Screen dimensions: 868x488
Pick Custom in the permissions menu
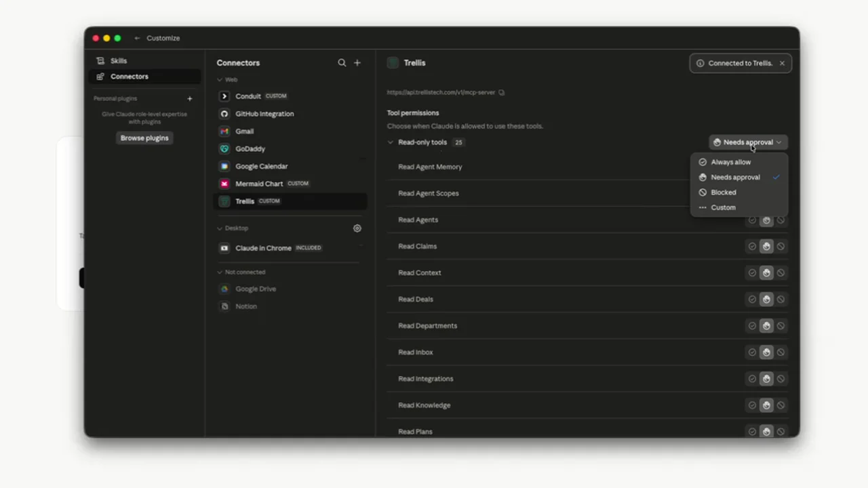[x=739, y=207]
